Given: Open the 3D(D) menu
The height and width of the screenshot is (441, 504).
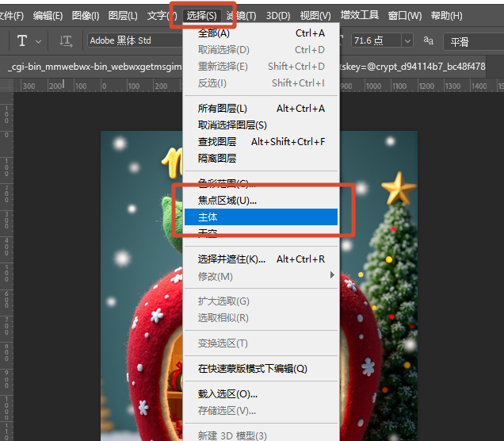Looking at the screenshot, I should click(278, 15).
